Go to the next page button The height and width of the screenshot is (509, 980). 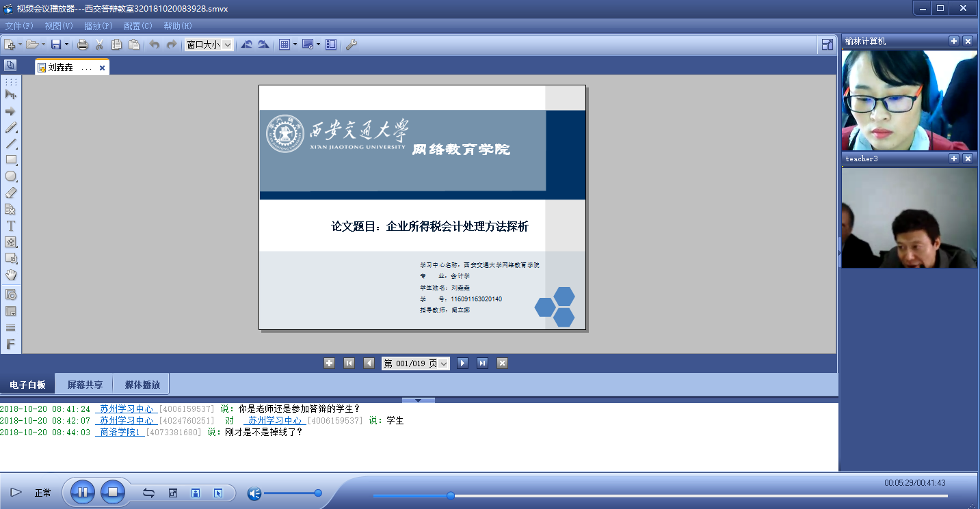[x=463, y=363]
